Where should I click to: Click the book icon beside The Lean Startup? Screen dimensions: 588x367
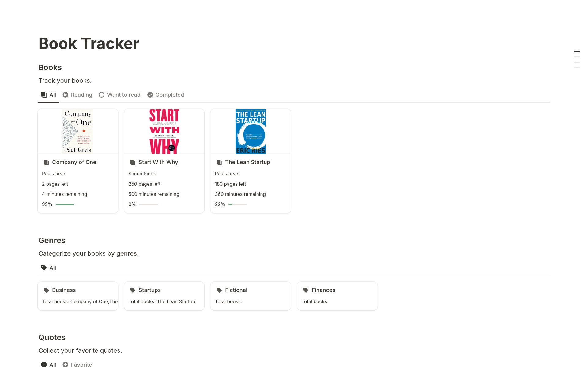pyautogui.click(x=219, y=162)
